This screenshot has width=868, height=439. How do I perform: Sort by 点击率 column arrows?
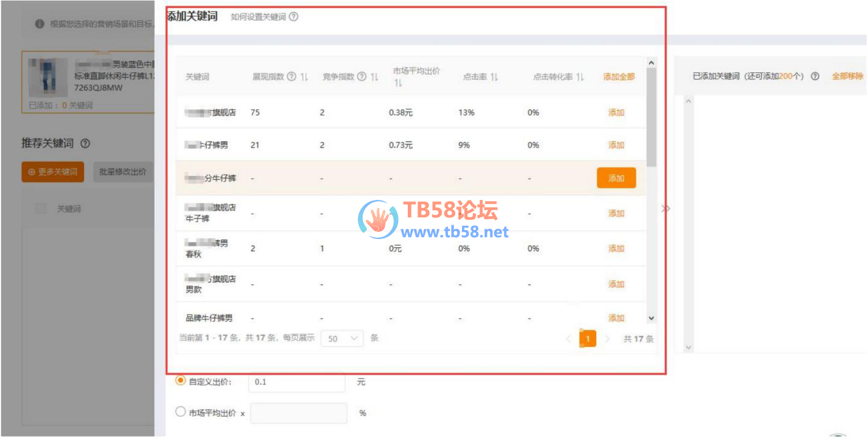tap(494, 77)
